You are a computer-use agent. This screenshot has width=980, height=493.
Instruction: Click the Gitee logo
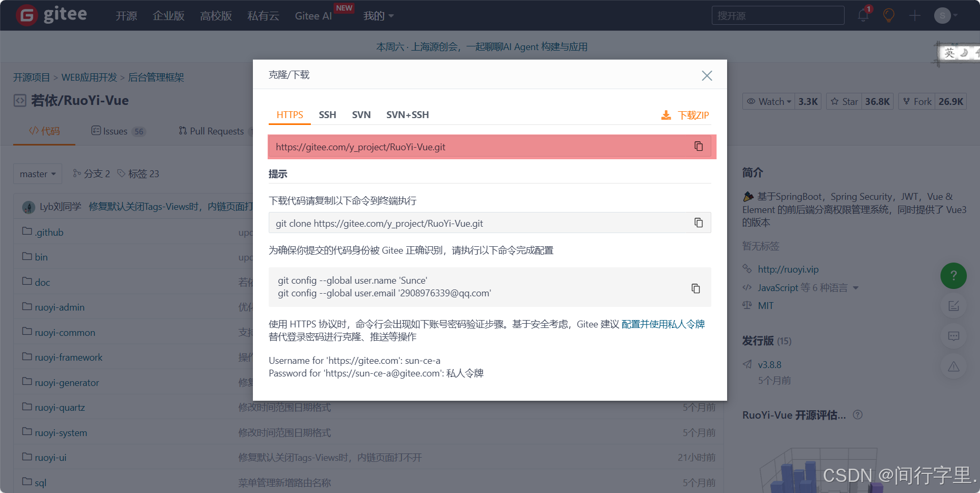tap(51, 15)
